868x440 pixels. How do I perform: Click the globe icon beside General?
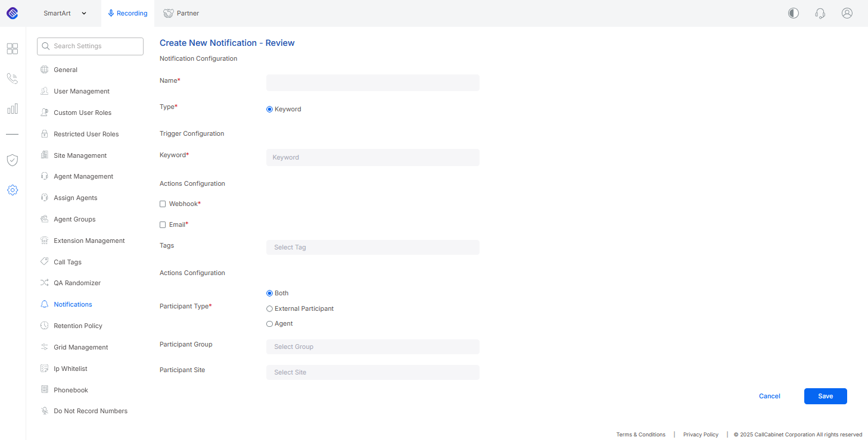point(45,70)
